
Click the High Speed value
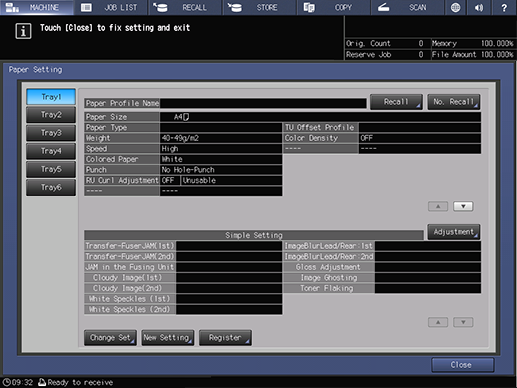[x=221, y=149]
